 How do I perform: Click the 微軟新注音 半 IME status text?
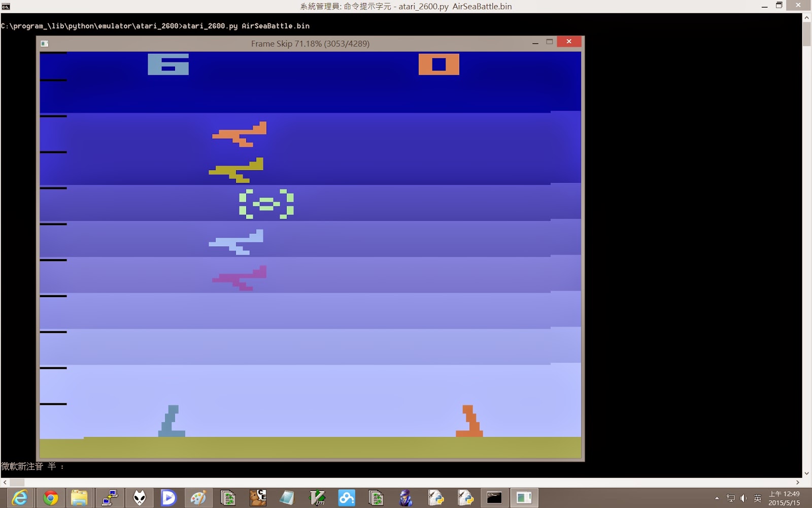(x=32, y=466)
